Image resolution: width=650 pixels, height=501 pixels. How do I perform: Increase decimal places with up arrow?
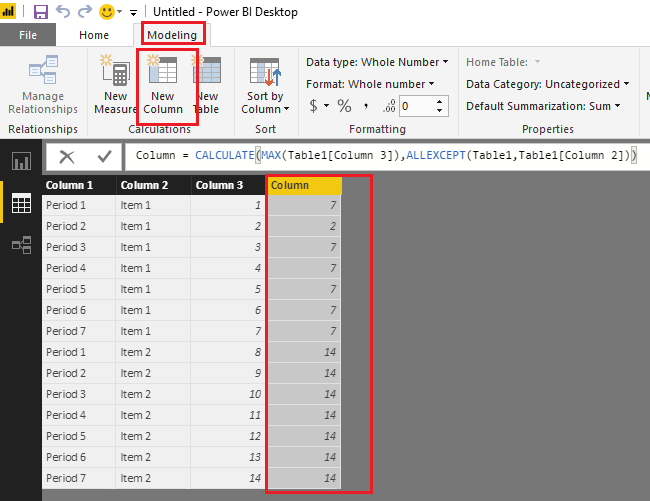(439, 102)
